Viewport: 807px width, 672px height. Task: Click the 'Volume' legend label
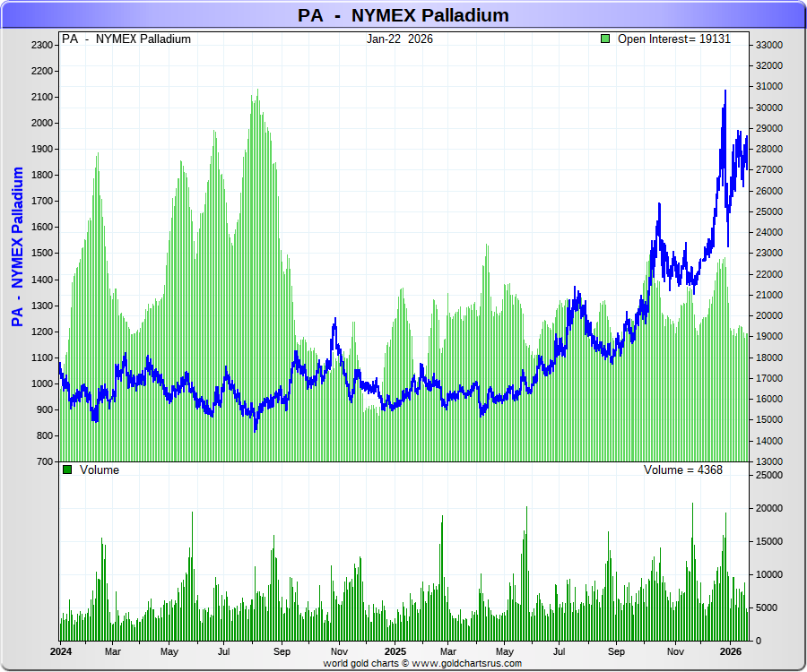pyautogui.click(x=100, y=470)
